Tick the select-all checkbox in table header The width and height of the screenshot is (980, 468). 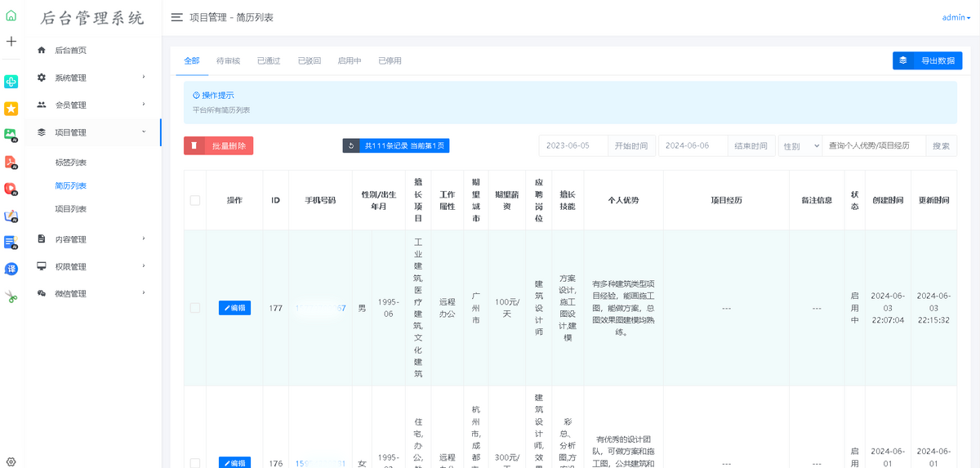195,200
